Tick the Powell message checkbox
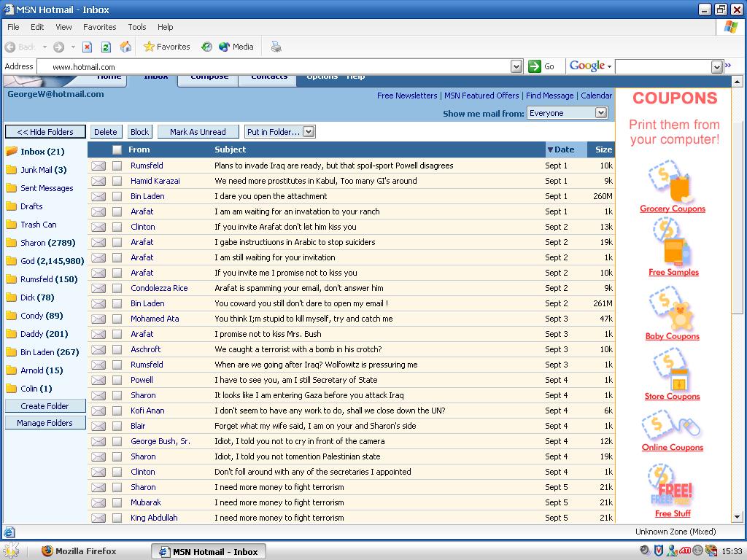The width and height of the screenshot is (747, 560). pos(117,380)
